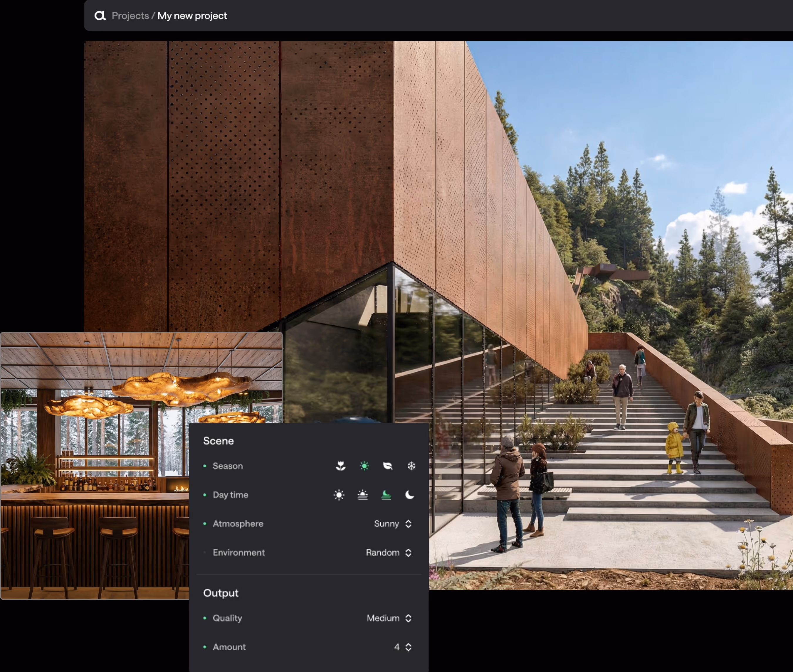The image size is (793, 672).
Task: Click My new project breadcrumb title
Action: tap(192, 16)
